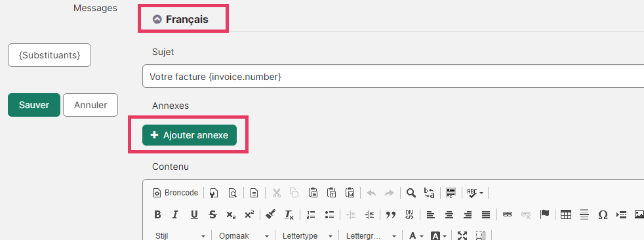Click the Omega special character icon
The width and height of the screenshot is (644, 240).
[x=603, y=214]
